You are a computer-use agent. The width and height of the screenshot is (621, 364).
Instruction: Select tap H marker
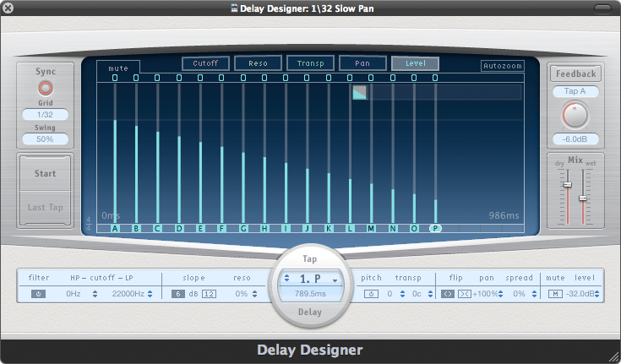[264, 229]
